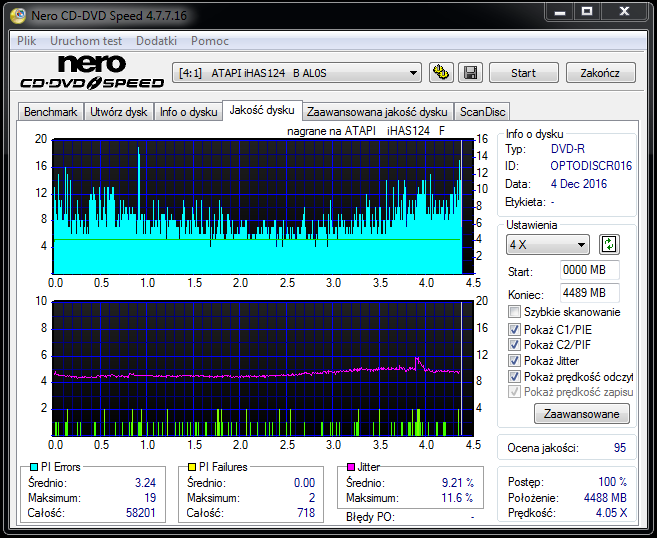Close the Nero CD-DVD Speed window

(624, 12)
